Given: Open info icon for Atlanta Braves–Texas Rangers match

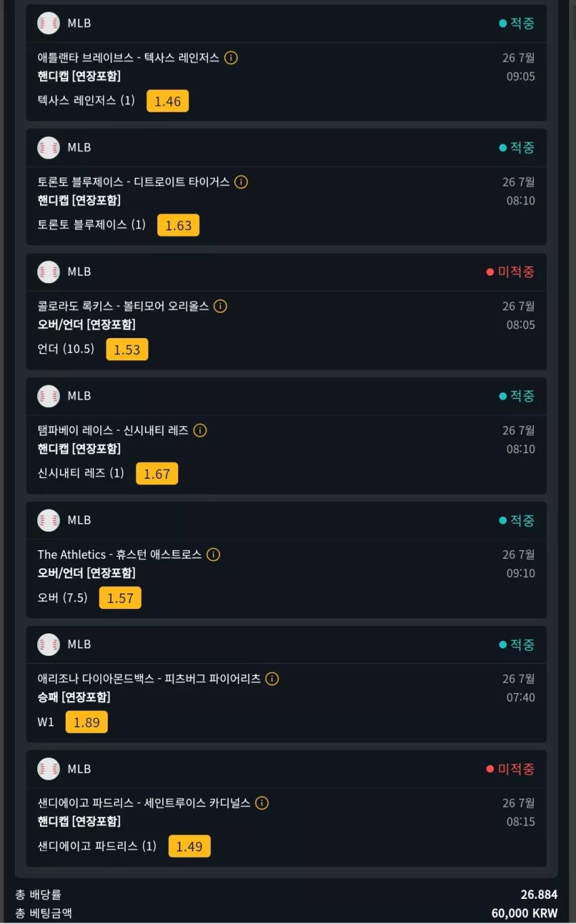Looking at the screenshot, I should click(x=230, y=58).
